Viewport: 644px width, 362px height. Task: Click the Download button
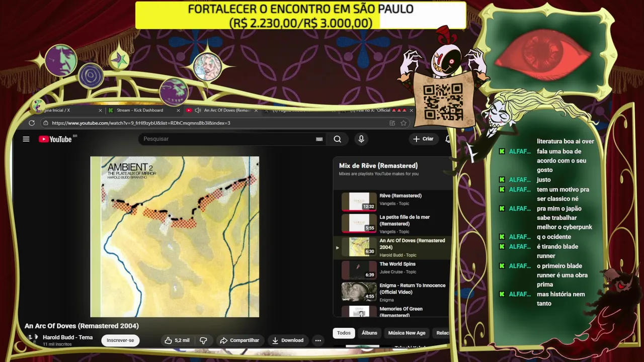pos(288,340)
